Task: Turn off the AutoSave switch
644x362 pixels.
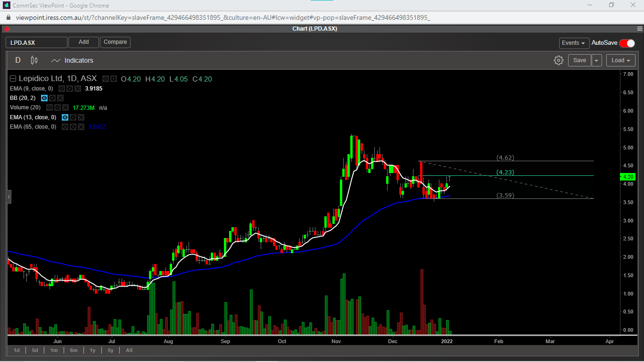Action: (x=627, y=43)
